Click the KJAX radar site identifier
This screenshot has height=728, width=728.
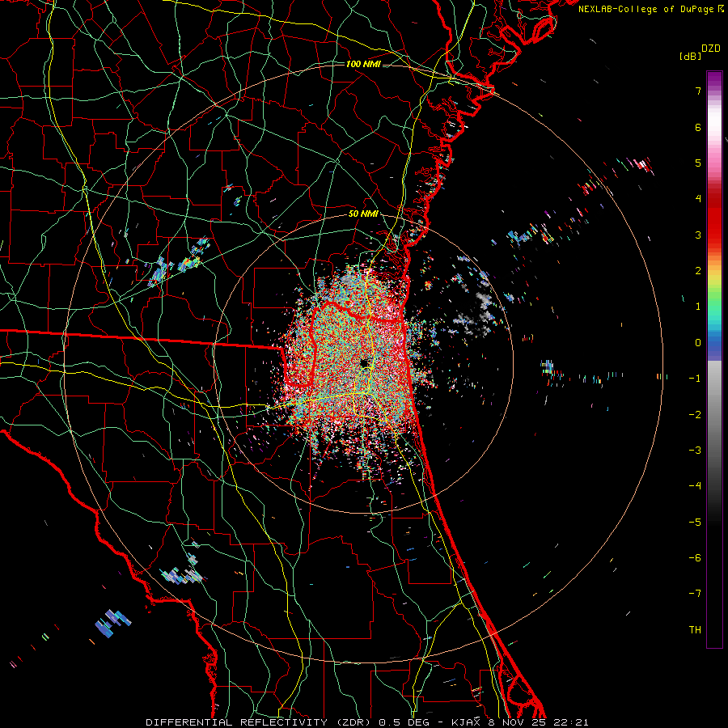click(465, 722)
